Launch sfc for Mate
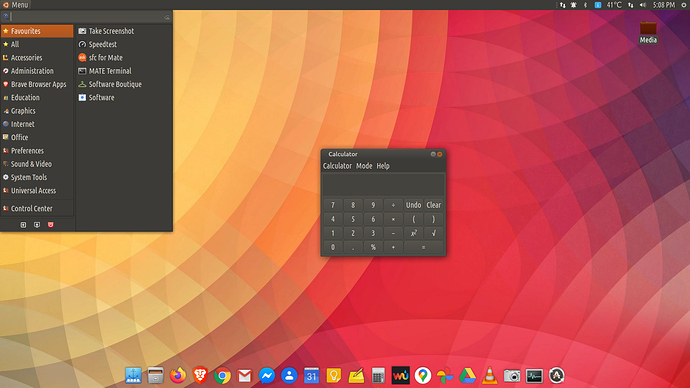Image resolution: width=690 pixels, height=388 pixels. coord(124,58)
